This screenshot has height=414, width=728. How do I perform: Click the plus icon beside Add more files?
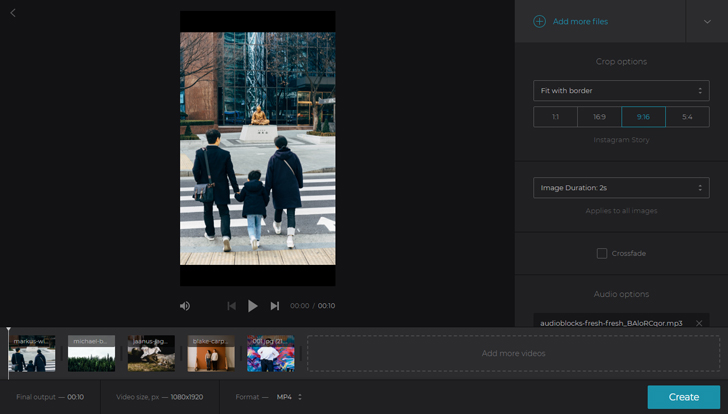(x=539, y=21)
